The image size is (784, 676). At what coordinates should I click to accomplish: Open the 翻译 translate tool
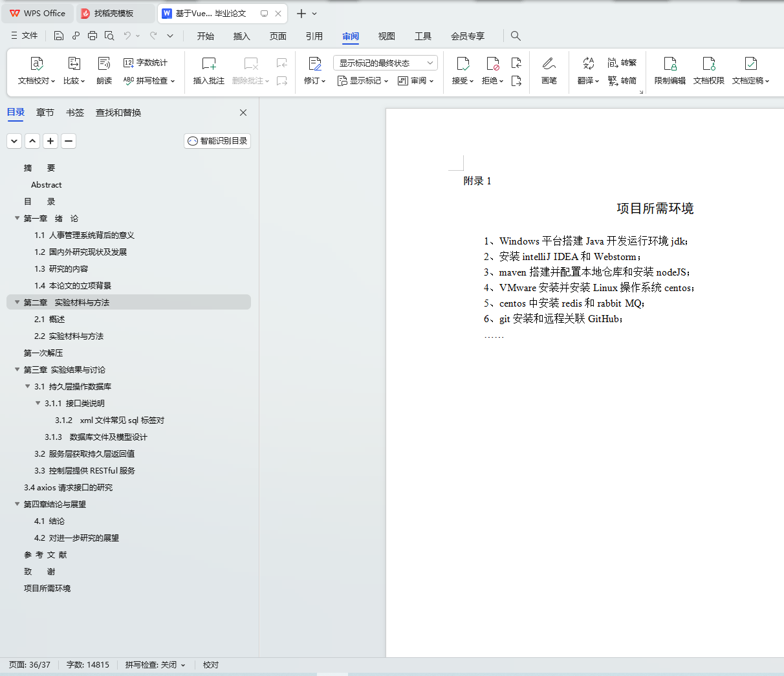pos(588,71)
